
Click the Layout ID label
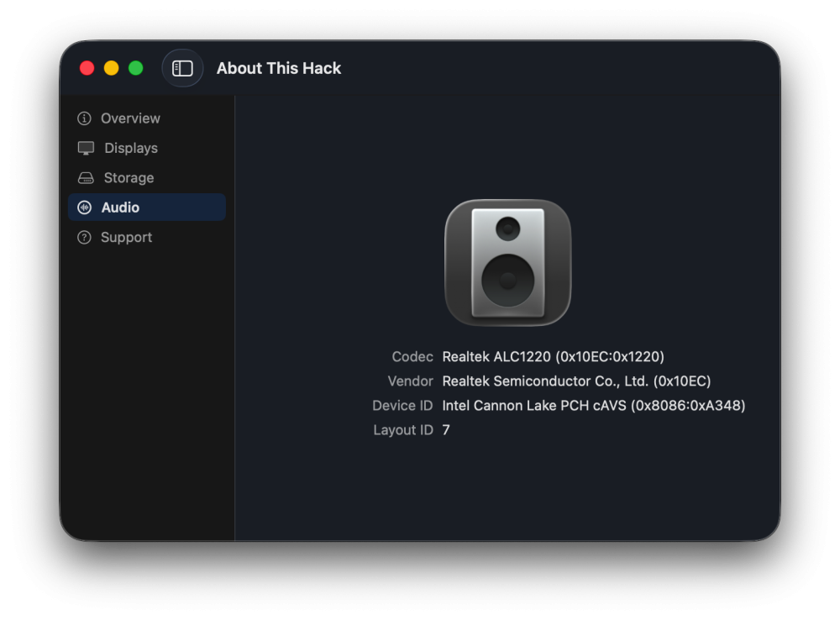pyautogui.click(x=403, y=430)
